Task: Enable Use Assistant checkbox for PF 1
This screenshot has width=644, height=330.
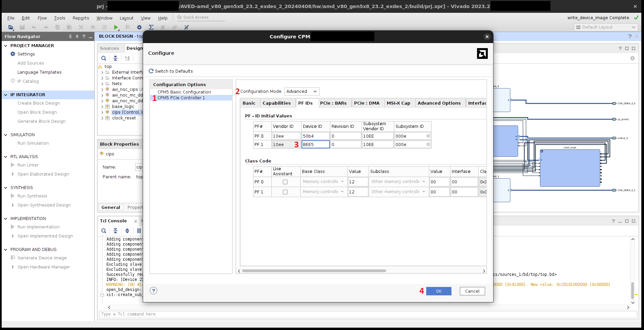Action: (285, 192)
